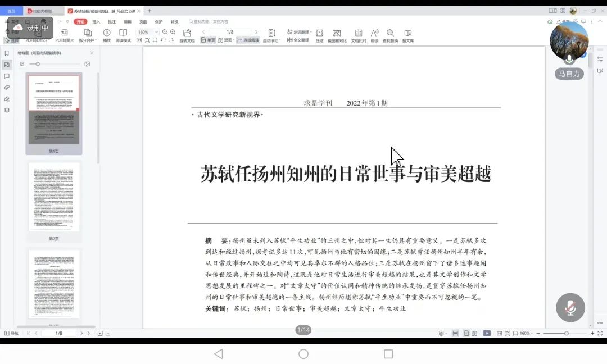Open the bookmark panel in left sidebar
This screenshot has width=607, height=364.
tap(7, 53)
